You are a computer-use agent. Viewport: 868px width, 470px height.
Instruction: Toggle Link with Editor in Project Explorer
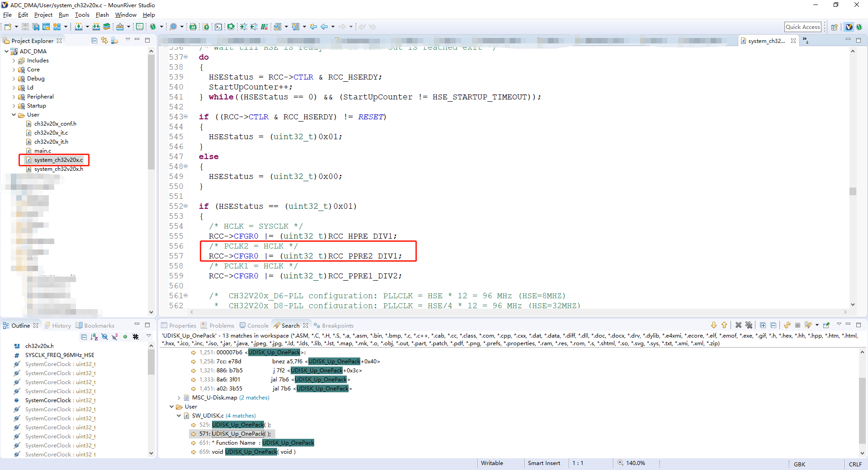(x=104, y=40)
